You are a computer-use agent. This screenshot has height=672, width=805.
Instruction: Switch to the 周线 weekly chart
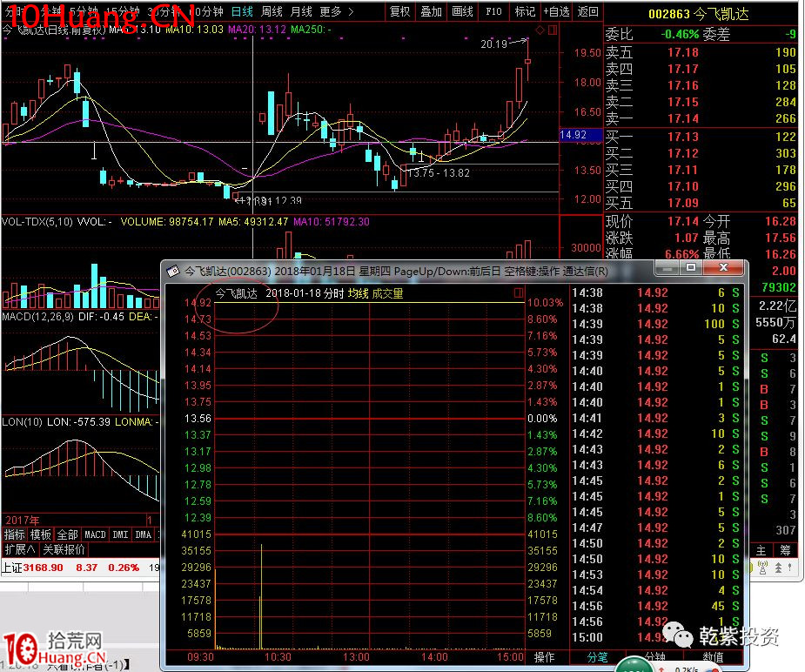click(x=272, y=11)
